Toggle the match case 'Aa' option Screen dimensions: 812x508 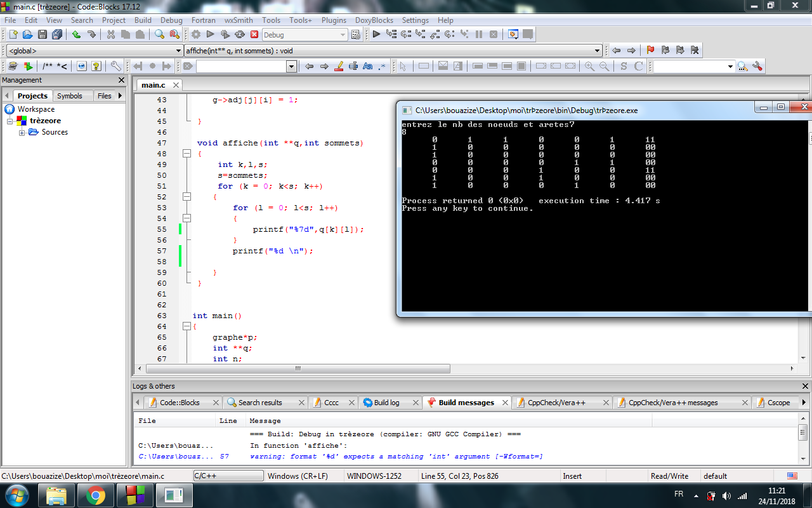coord(367,66)
